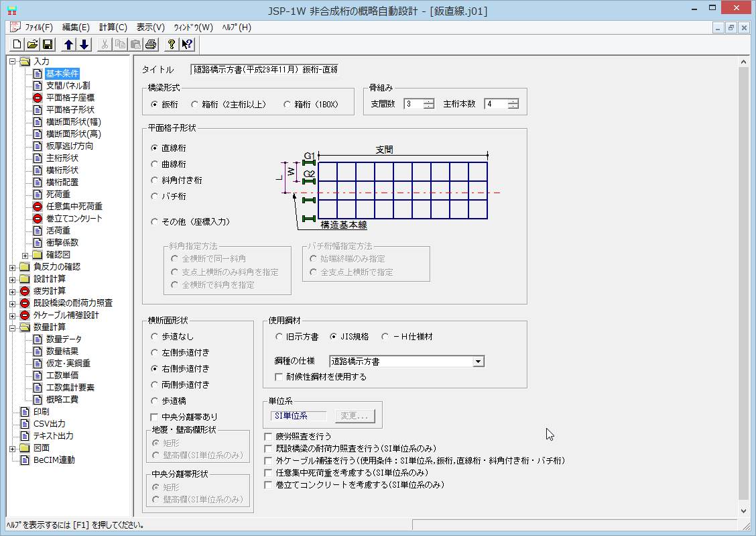Click the Print toolbar icon
Screen dimensions: 756x536
point(151,45)
